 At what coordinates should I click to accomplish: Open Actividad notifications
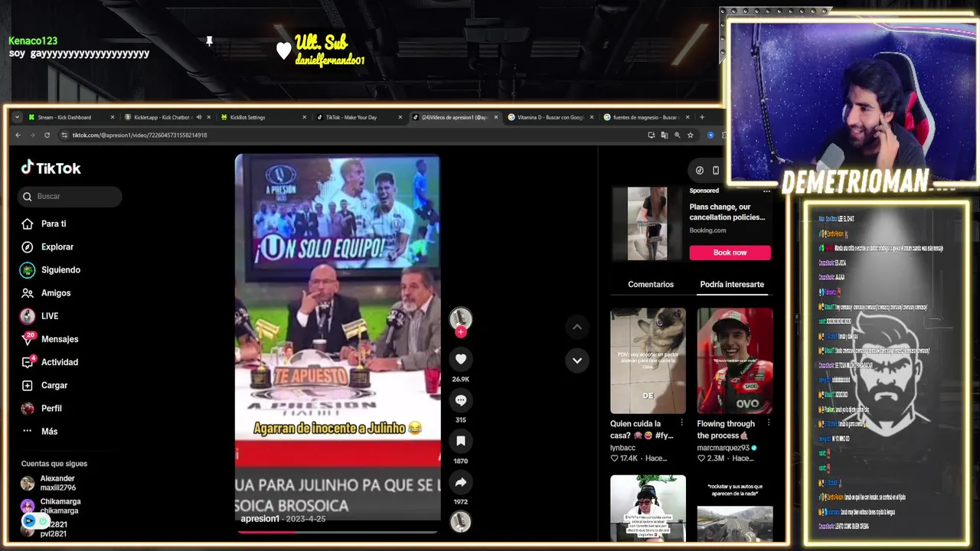coord(60,362)
